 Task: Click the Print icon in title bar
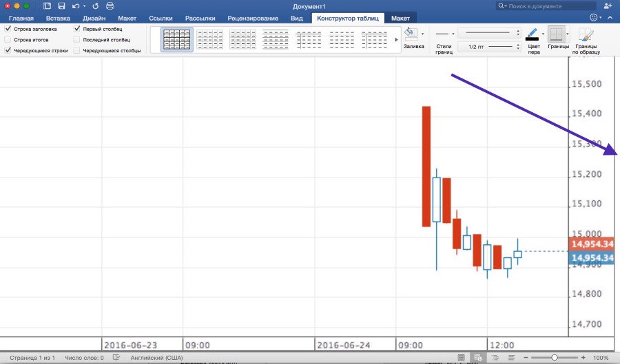[x=110, y=6]
